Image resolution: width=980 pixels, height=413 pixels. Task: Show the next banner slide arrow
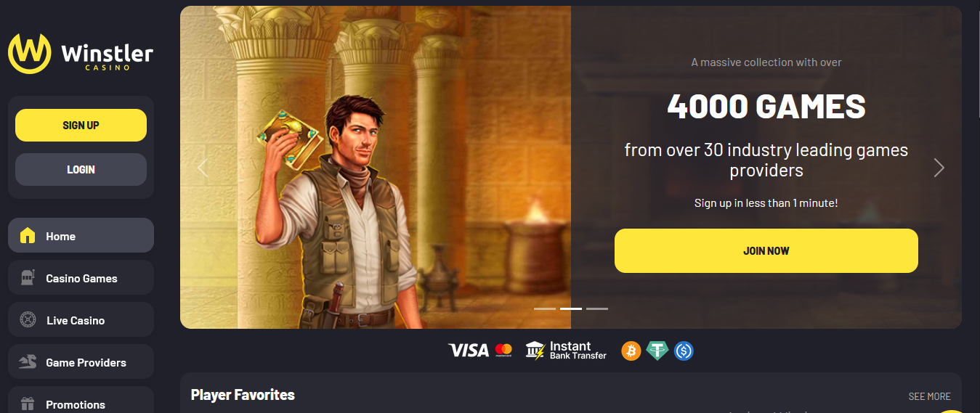pos(939,168)
